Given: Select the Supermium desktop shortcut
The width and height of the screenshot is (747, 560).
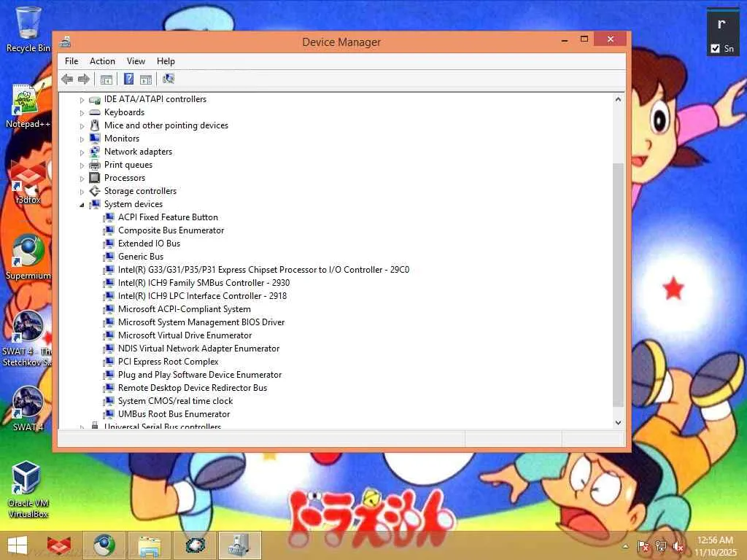Looking at the screenshot, I should click(28, 257).
